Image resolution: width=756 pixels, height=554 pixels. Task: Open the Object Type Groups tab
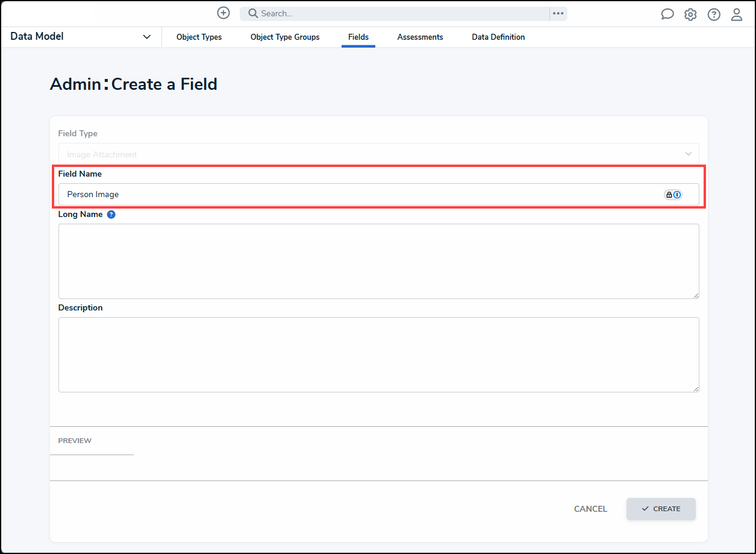285,37
